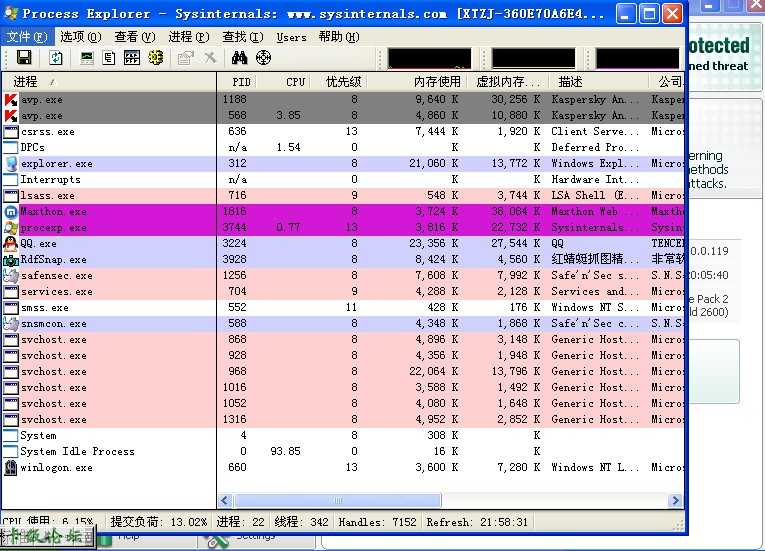Click the horizontal scrollbar right arrow

click(675, 500)
